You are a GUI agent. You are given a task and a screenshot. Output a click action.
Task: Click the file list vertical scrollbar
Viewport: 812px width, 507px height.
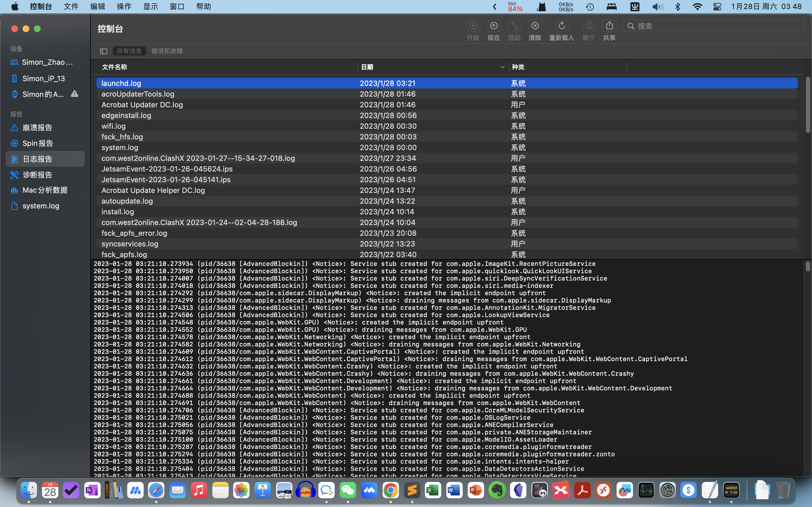(808, 104)
